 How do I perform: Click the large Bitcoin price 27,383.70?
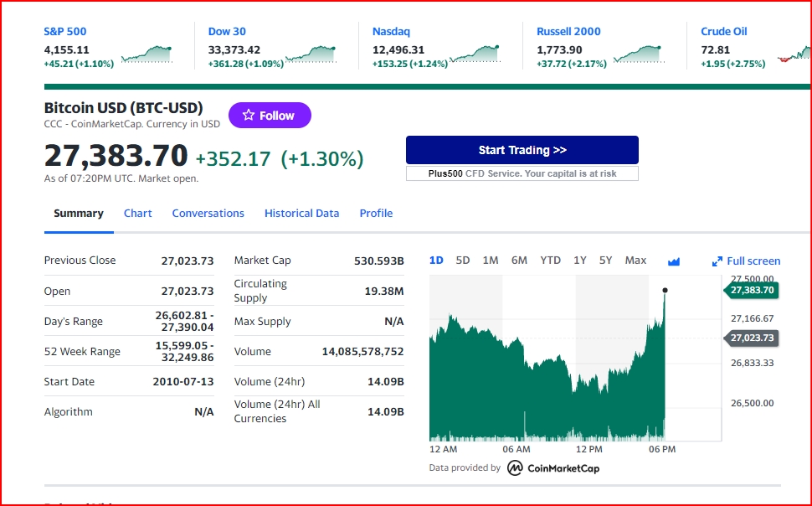(x=116, y=156)
